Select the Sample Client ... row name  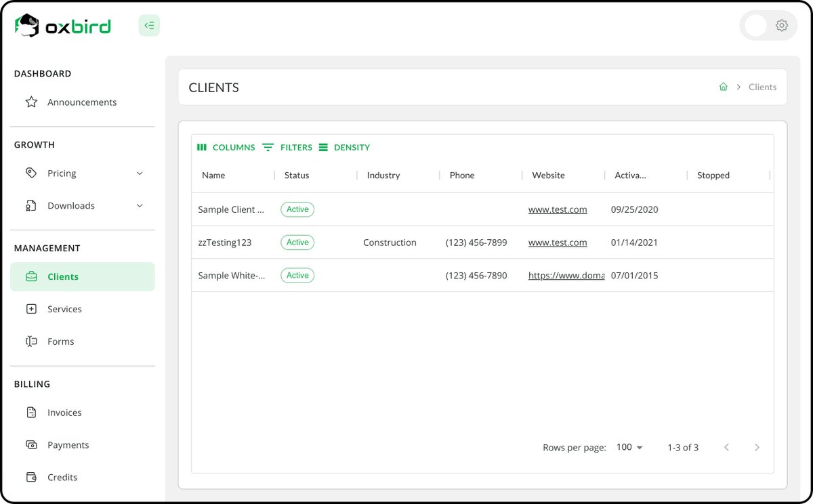click(x=231, y=209)
